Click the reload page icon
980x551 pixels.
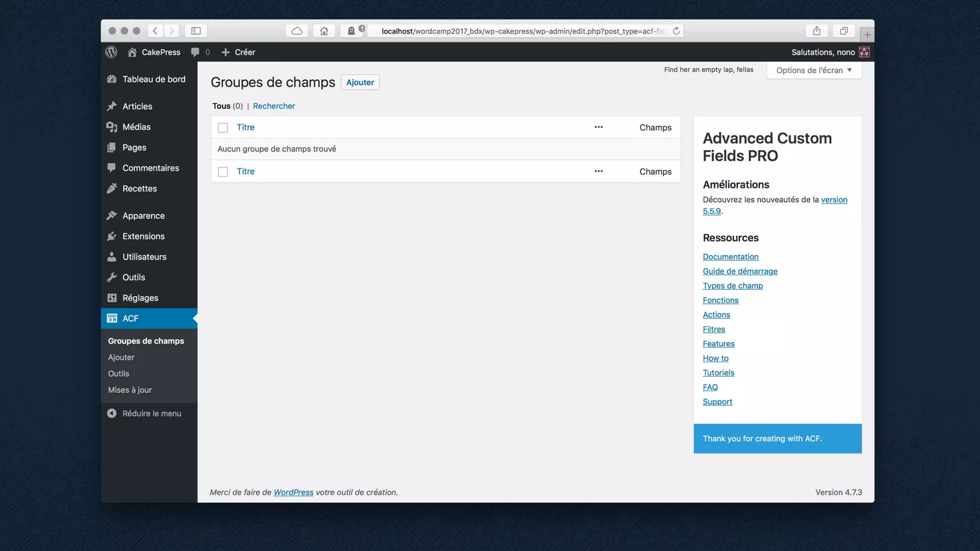tap(676, 31)
